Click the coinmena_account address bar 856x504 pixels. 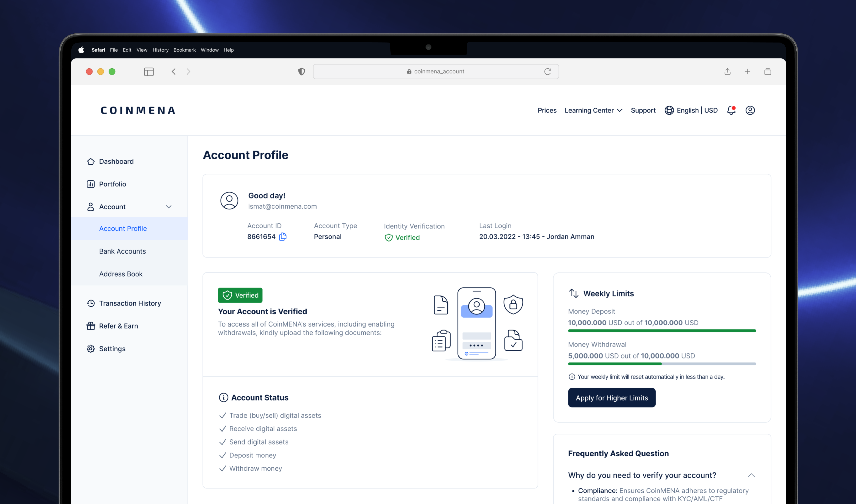point(436,72)
